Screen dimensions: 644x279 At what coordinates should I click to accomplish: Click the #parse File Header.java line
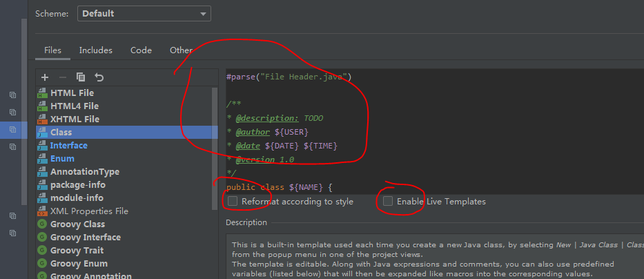pos(289,77)
